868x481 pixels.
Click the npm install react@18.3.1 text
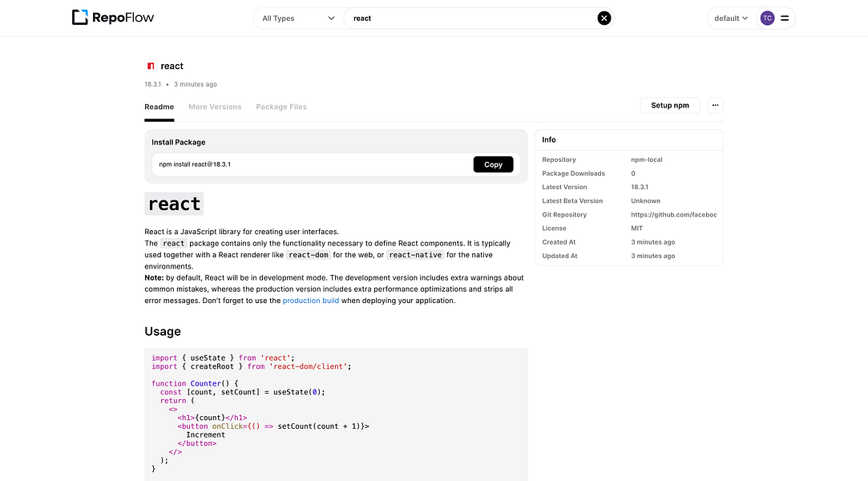coord(195,164)
